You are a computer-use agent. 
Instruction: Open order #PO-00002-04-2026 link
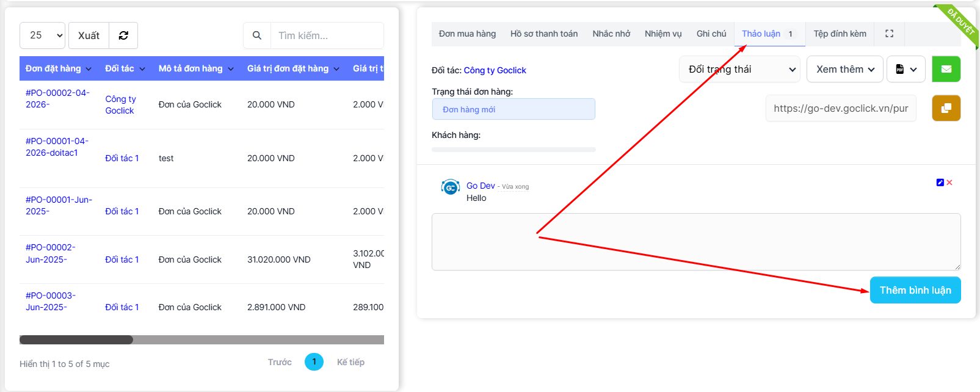click(57, 98)
